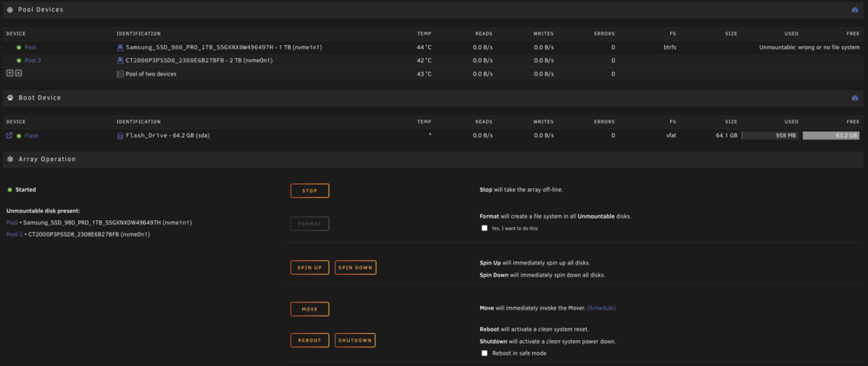Screen dimensions: 868x366
Task: Click the SPIN DOWN button
Action: [355, 268]
